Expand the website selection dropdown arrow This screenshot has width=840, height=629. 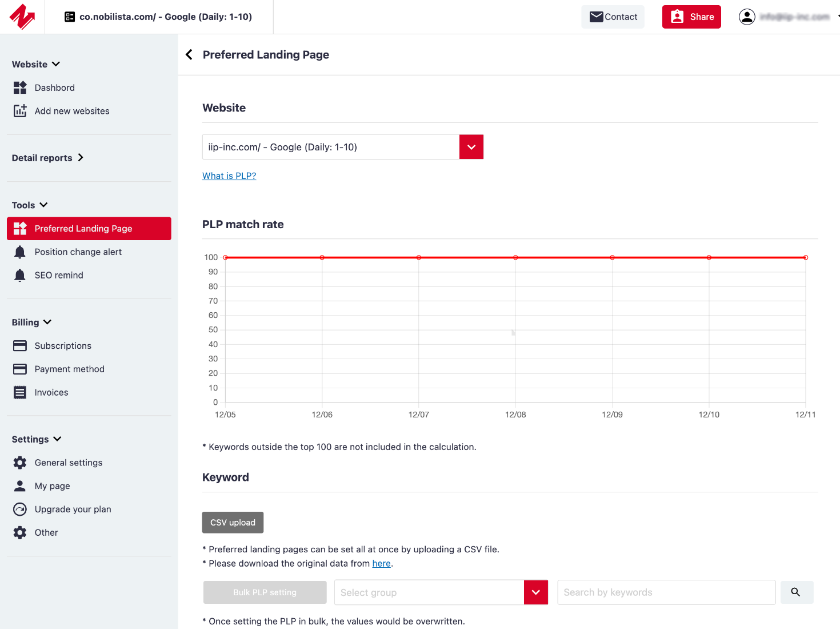pos(471,147)
